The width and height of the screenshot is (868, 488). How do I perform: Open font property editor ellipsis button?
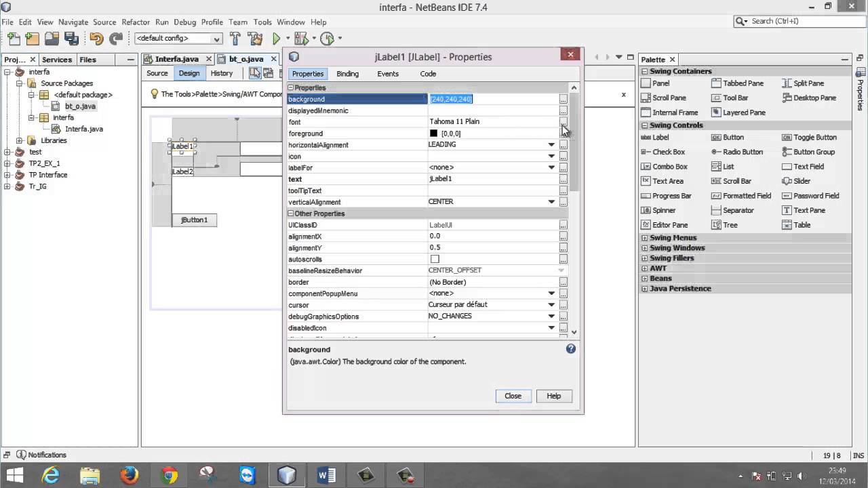pos(563,121)
